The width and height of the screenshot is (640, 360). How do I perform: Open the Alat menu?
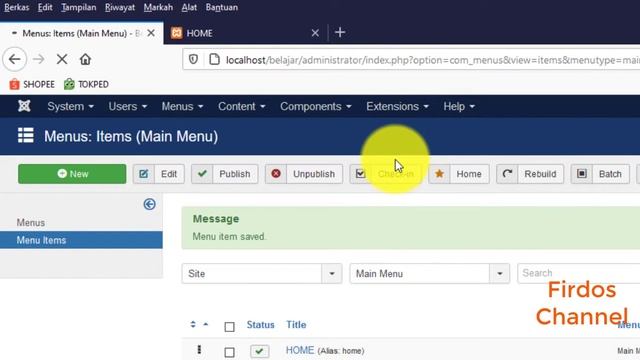(x=189, y=7)
